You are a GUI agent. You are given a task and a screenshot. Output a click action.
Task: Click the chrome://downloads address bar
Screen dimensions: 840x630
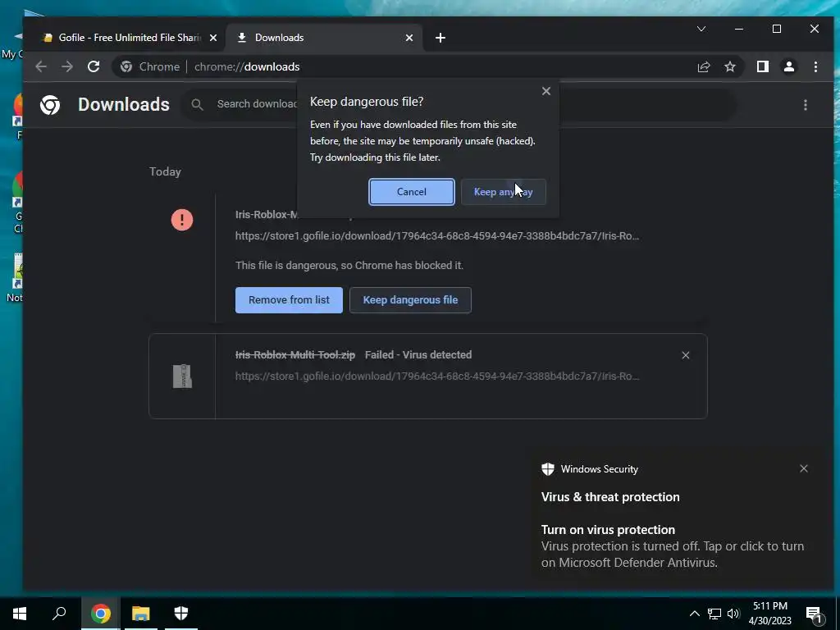coord(428,66)
